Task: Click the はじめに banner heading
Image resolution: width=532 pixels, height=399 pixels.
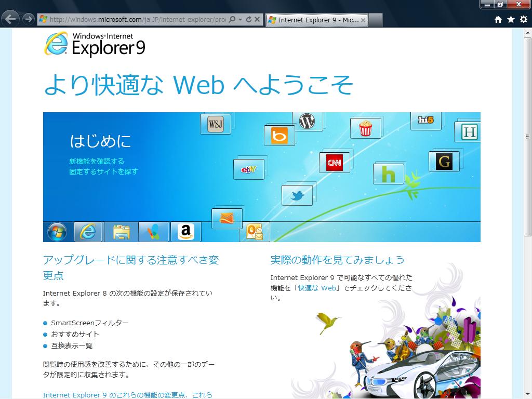Action: point(100,141)
